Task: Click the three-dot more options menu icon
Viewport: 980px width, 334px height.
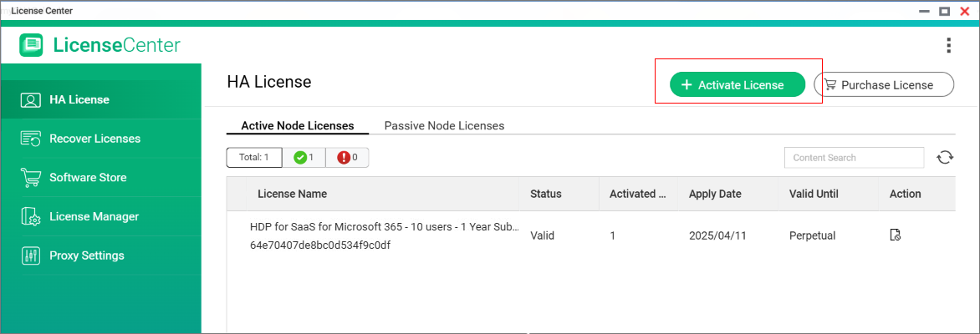Action: coord(947,45)
